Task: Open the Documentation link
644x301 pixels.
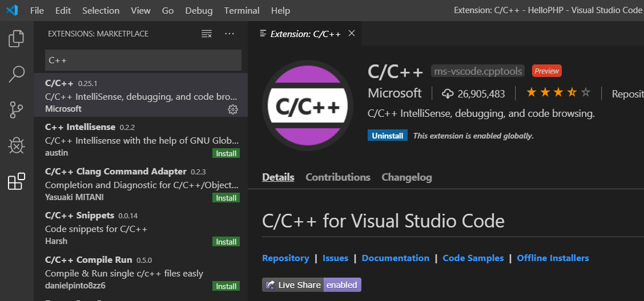Action: [x=396, y=258]
